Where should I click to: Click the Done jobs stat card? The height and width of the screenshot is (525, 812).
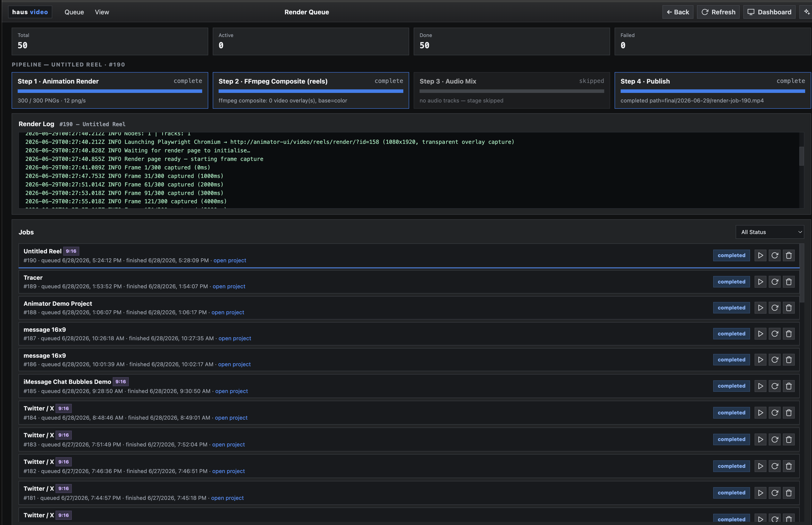[511, 41]
